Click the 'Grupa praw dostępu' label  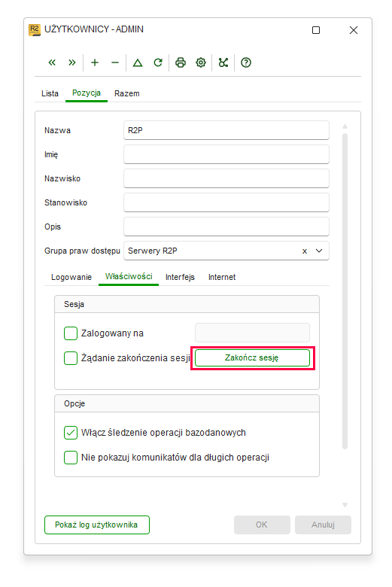(82, 251)
